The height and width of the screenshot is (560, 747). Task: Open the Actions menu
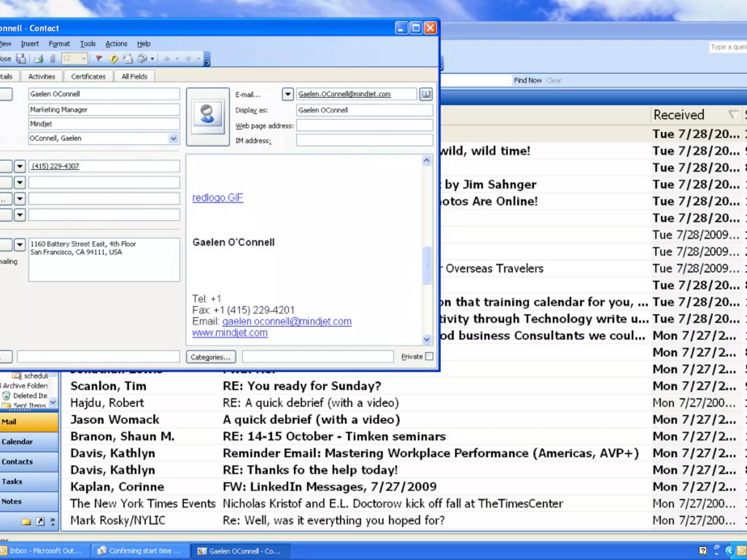click(116, 44)
